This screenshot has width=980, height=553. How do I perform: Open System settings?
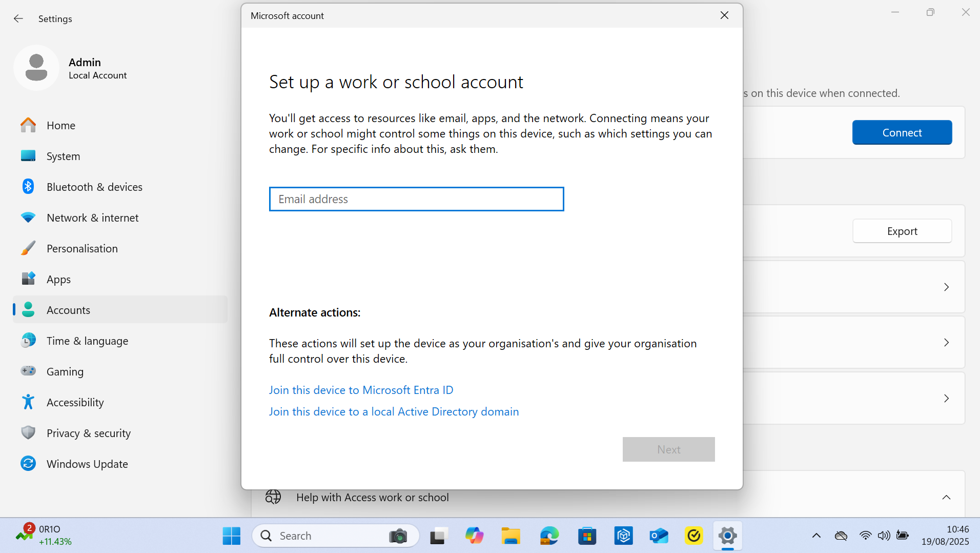(x=120, y=156)
